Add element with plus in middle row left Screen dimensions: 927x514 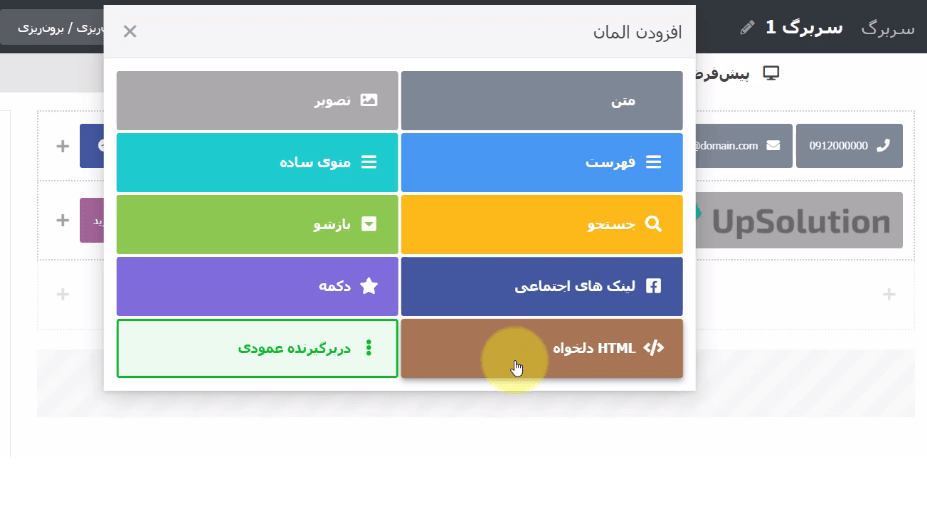63,220
